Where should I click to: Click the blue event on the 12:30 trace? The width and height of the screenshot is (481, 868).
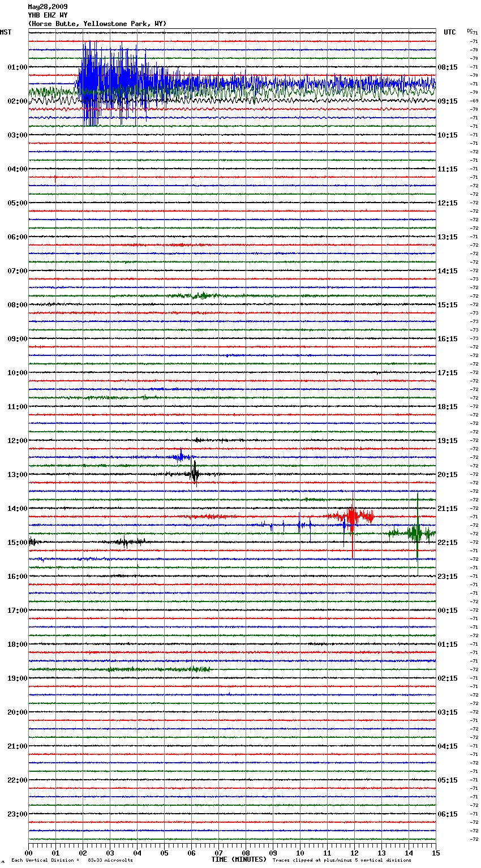[181, 456]
